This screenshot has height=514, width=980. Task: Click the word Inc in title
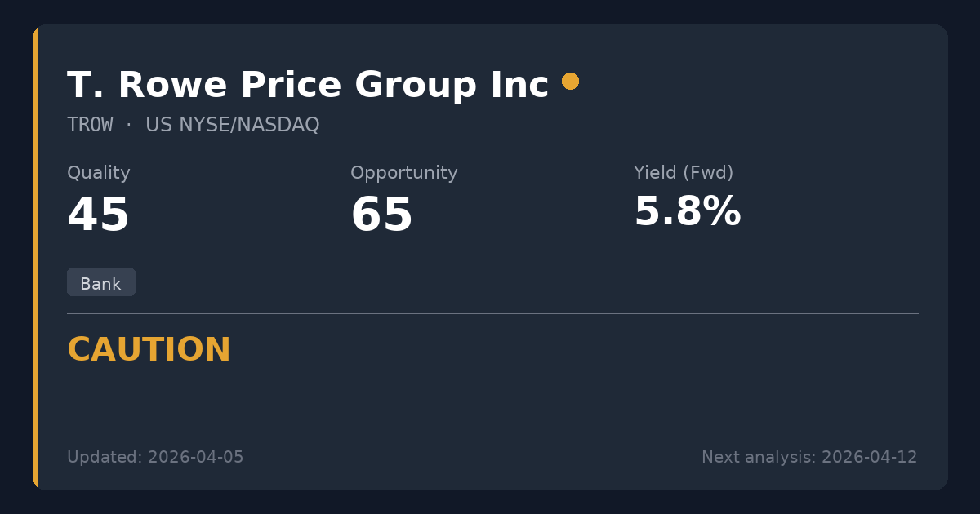click(x=523, y=85)
